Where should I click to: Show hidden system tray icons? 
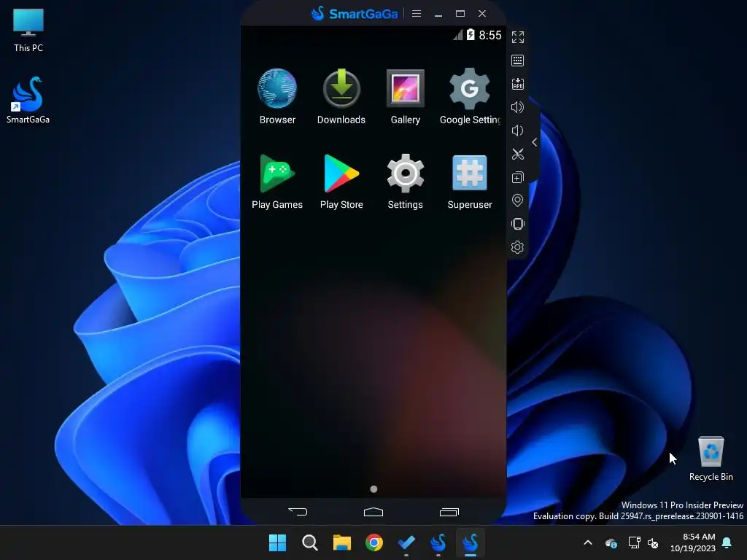tap(588, 542)
